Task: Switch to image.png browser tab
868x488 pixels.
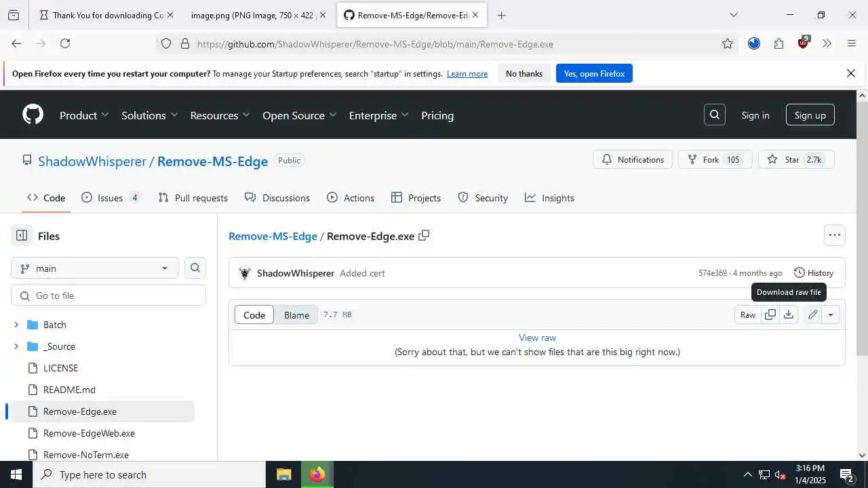Action: click(254, 15)
